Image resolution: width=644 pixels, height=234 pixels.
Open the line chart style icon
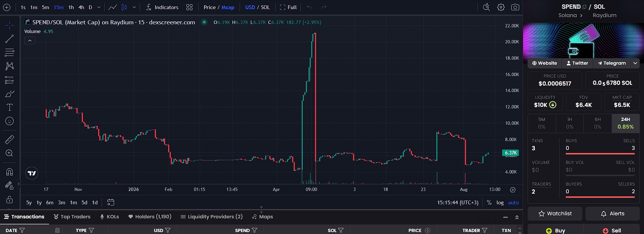[x=113, y=7]
